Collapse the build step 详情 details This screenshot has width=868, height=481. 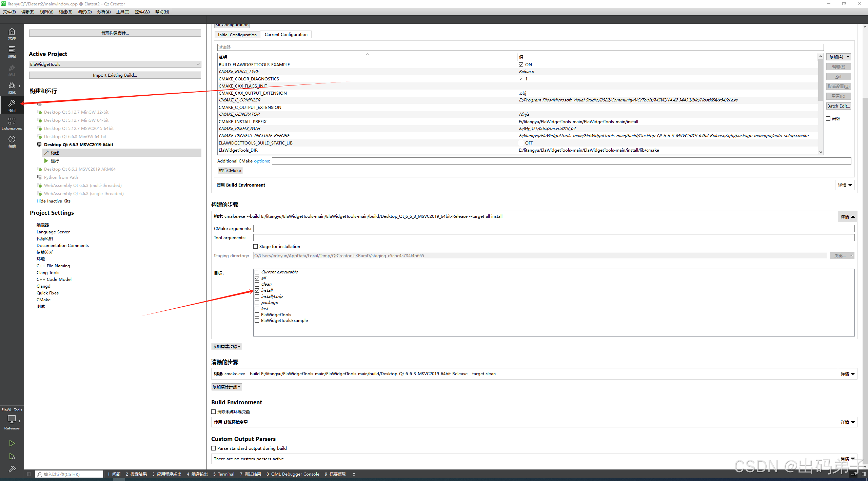[847, 216]
